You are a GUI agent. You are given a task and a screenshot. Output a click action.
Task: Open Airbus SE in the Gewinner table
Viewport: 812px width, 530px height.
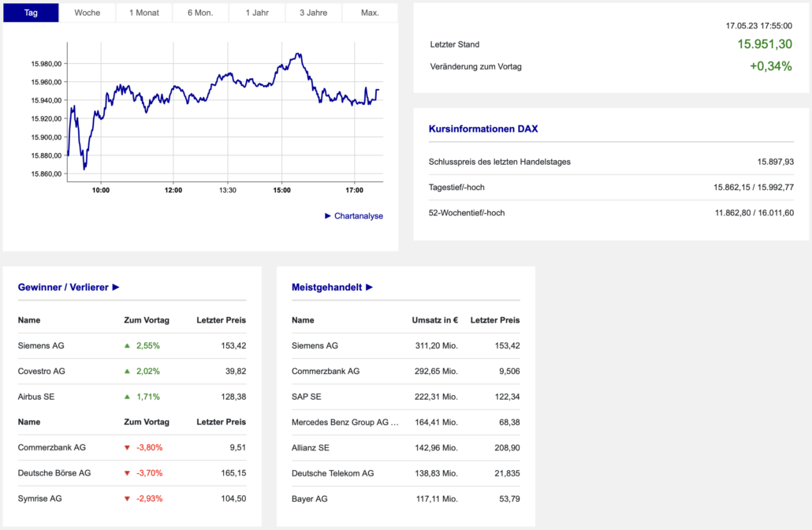coord(36,397)
